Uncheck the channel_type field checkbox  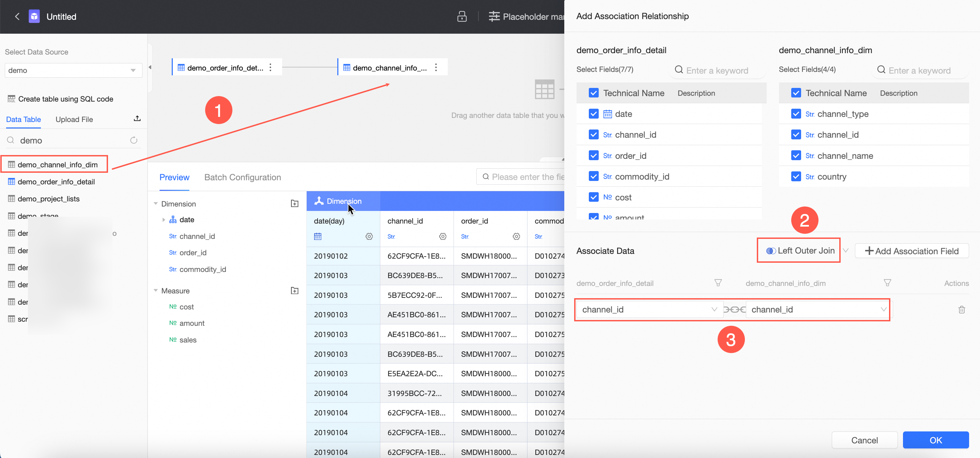click(x=796, y=114)
